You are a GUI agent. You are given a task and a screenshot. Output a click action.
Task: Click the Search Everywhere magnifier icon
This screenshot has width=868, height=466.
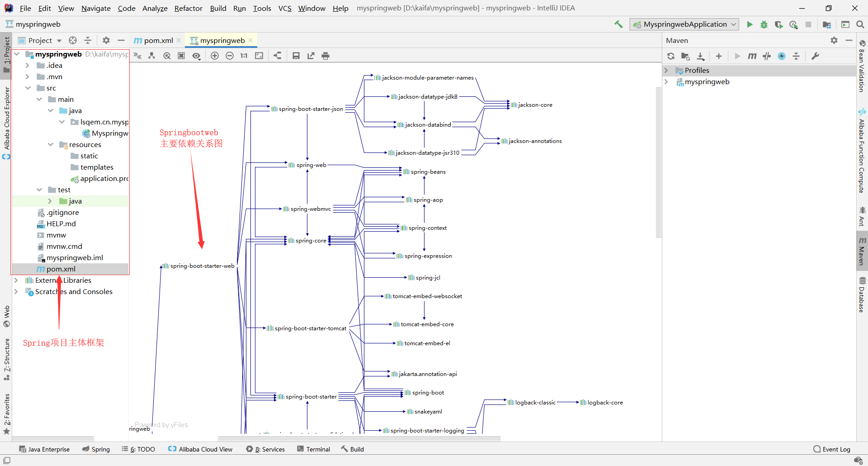click(x=860, y=24)
